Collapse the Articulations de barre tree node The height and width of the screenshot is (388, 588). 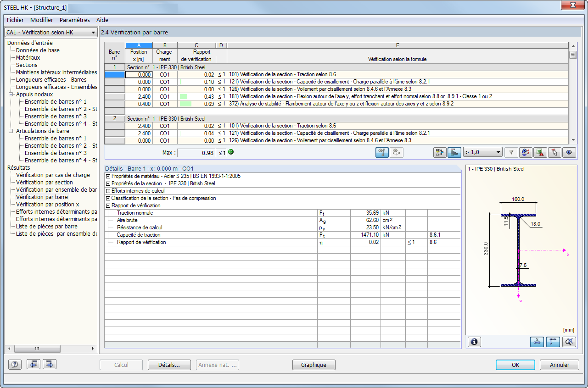tap(11, 131)
